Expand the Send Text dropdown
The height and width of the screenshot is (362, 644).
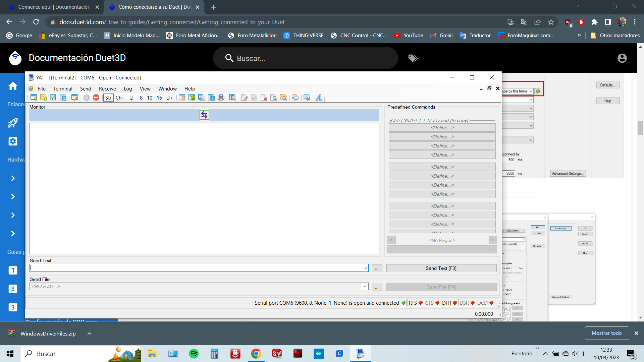coord(365,268)
